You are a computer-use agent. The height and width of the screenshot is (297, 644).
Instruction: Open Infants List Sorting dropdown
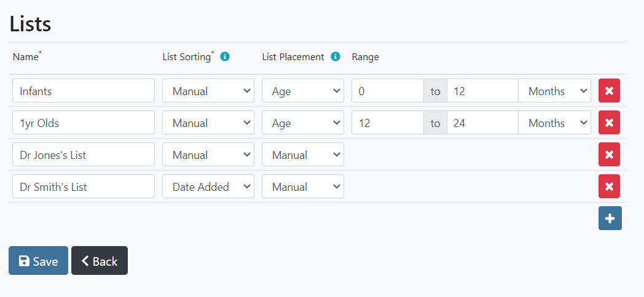[208, 91]
